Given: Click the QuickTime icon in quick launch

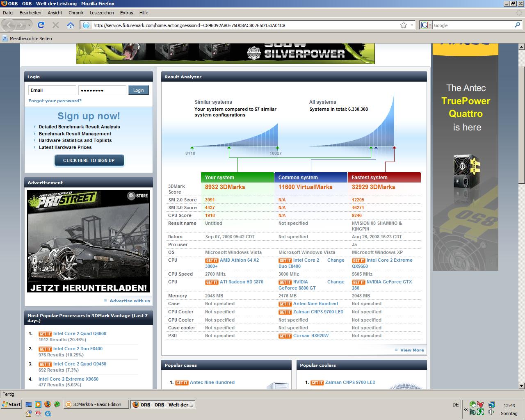Looking at the screenshot, I should (48, 413).
